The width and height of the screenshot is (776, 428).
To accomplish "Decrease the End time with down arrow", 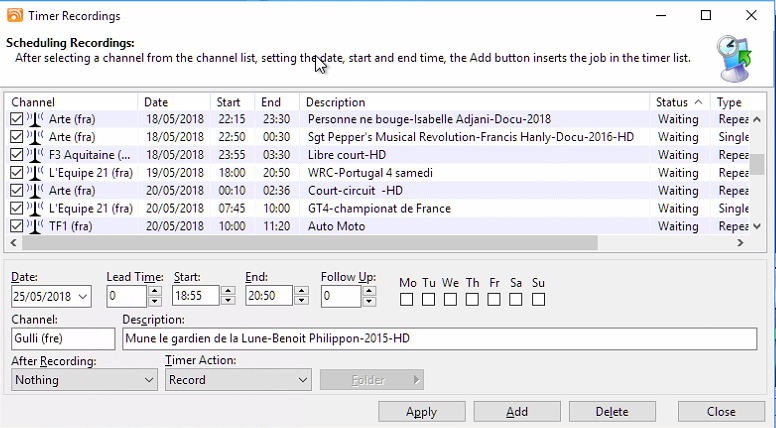I will 301,301.
